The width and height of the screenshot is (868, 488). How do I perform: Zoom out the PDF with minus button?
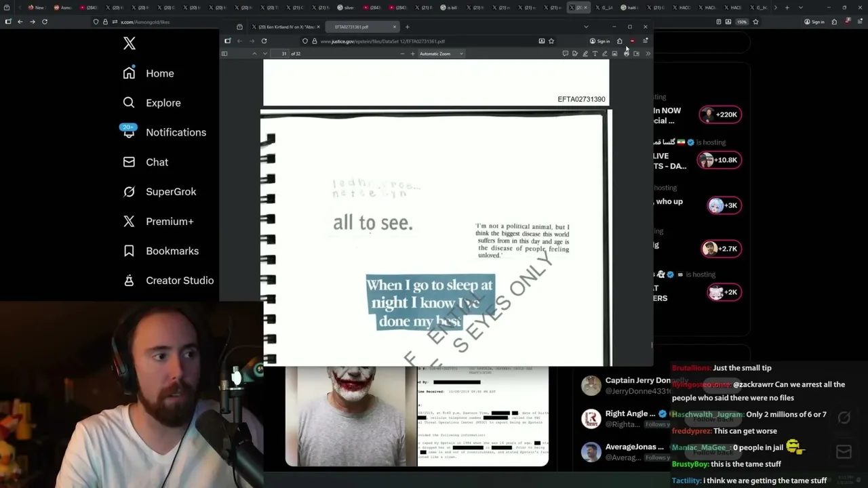point(402,54)
